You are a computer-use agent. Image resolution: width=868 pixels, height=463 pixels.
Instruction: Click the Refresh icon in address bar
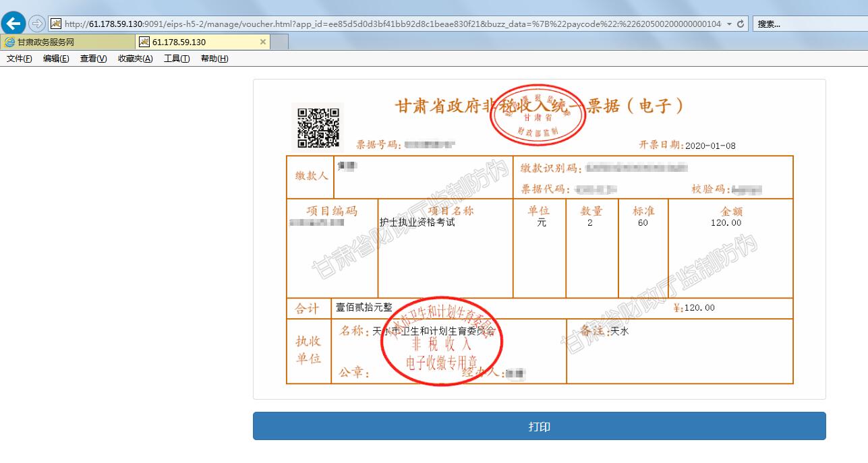coord(742,23)
